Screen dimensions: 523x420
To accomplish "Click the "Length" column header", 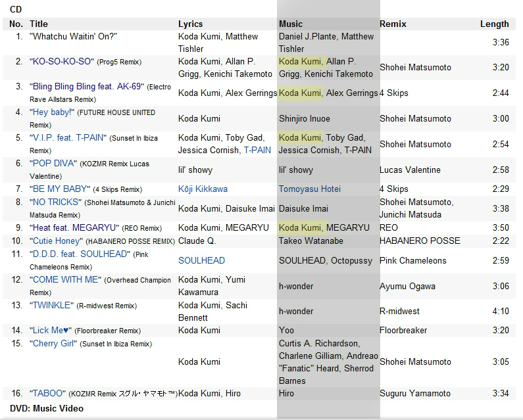I will (x=494, y=24).
